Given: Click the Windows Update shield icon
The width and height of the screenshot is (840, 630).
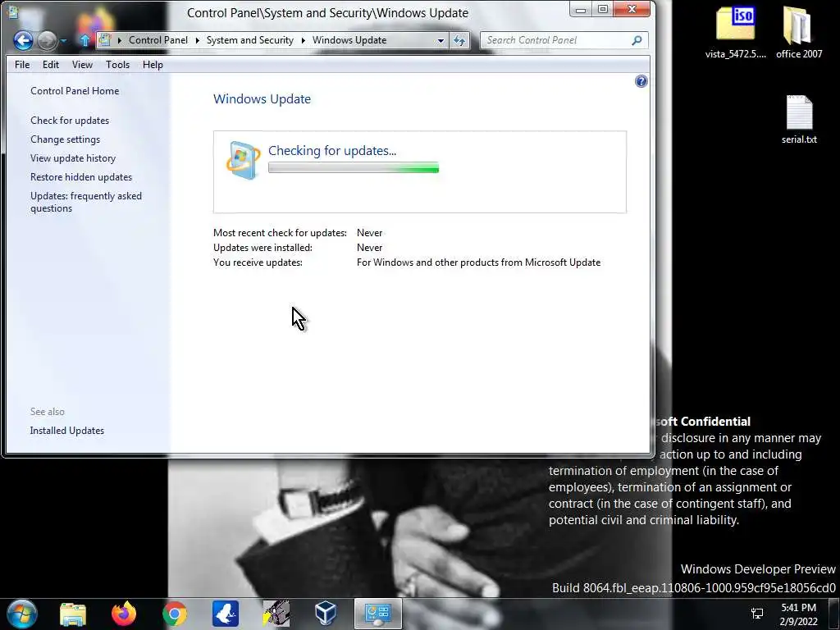Looking at the screenshot, I should (243, 160).
